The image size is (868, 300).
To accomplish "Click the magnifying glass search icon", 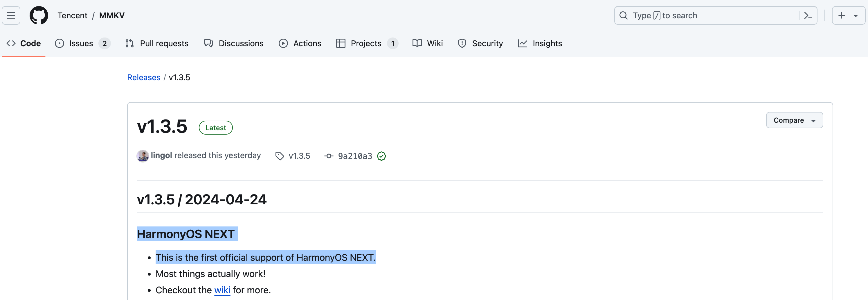I will coord(623,15).
